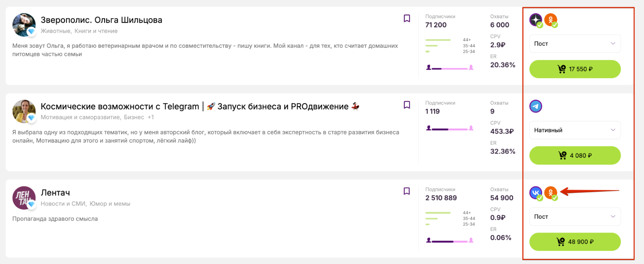Open the Пост format dropdown for Зверополис
The image size is (644, 264).
[575, 44]
